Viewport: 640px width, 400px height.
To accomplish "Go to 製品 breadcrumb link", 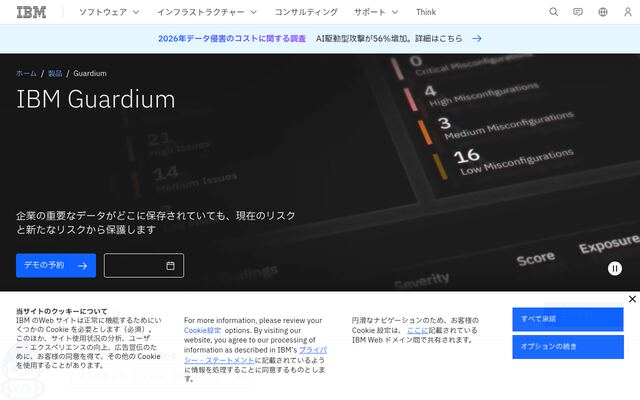I will click(55, 73).
